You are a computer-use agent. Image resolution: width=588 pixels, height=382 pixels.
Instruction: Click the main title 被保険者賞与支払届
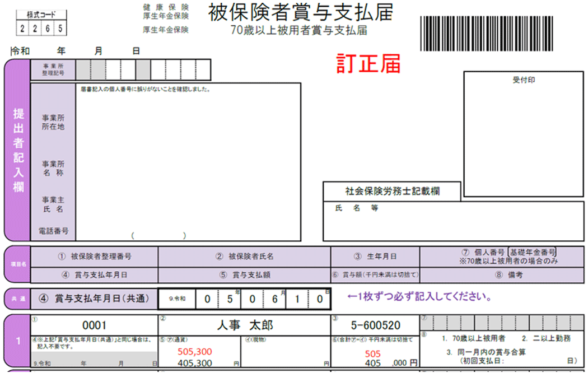point(301,12)
